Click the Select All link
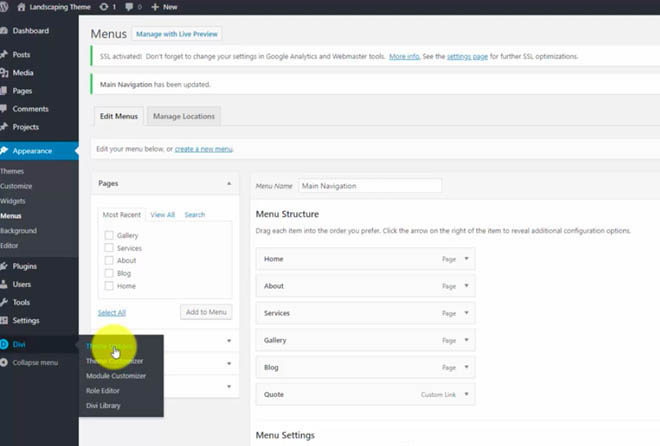This screenshot has height=446, width=660. pos(112,313)
